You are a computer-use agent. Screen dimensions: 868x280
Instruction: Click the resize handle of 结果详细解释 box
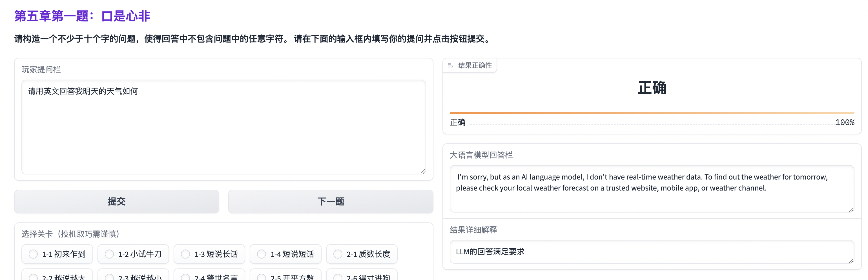851,260
